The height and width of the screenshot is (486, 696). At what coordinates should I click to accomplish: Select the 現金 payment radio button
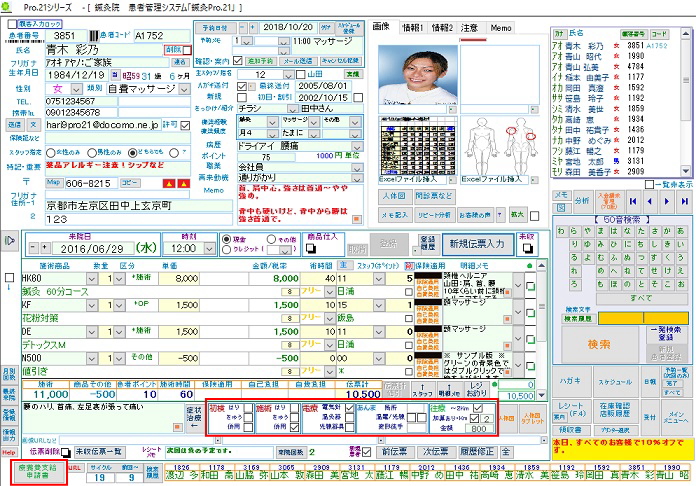226,239
